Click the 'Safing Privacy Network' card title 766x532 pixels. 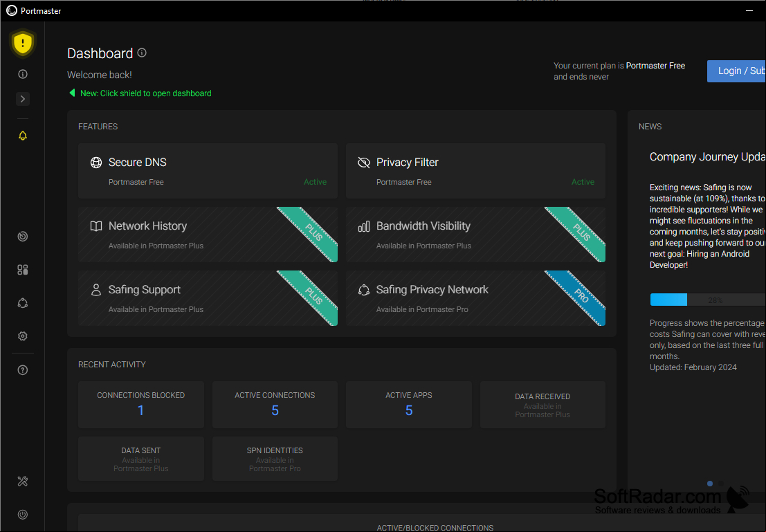pos(432,290)
